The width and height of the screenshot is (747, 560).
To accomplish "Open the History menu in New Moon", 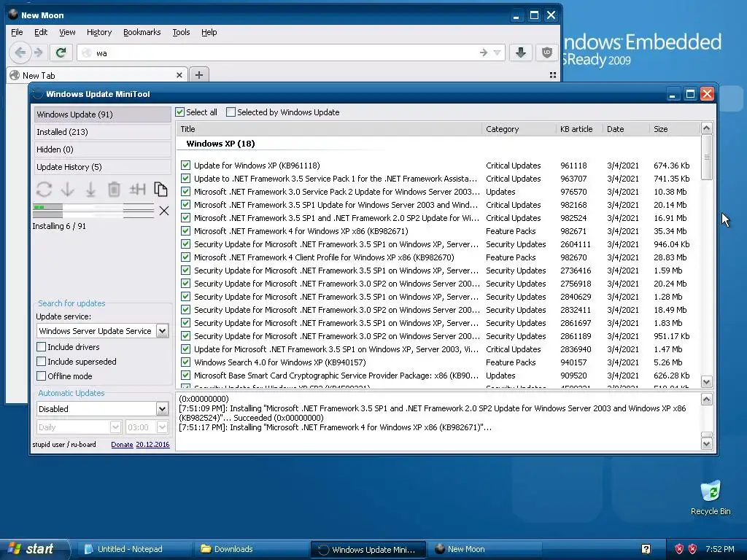I will [x=99, y=32].
